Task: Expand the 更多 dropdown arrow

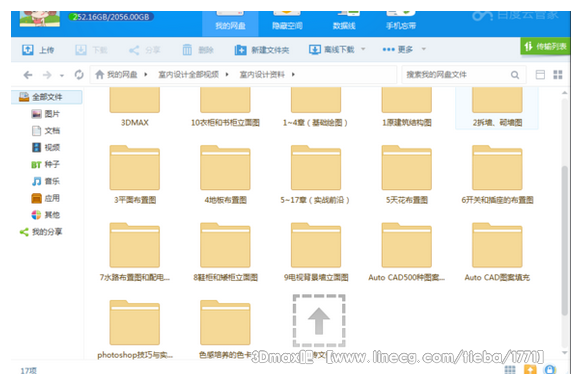Action: [x=424, y=49]
